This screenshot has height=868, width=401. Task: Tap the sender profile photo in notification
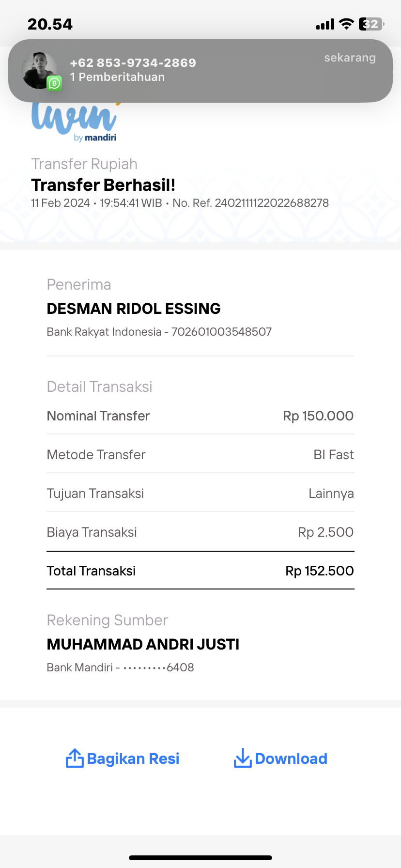tap(40, 71)
